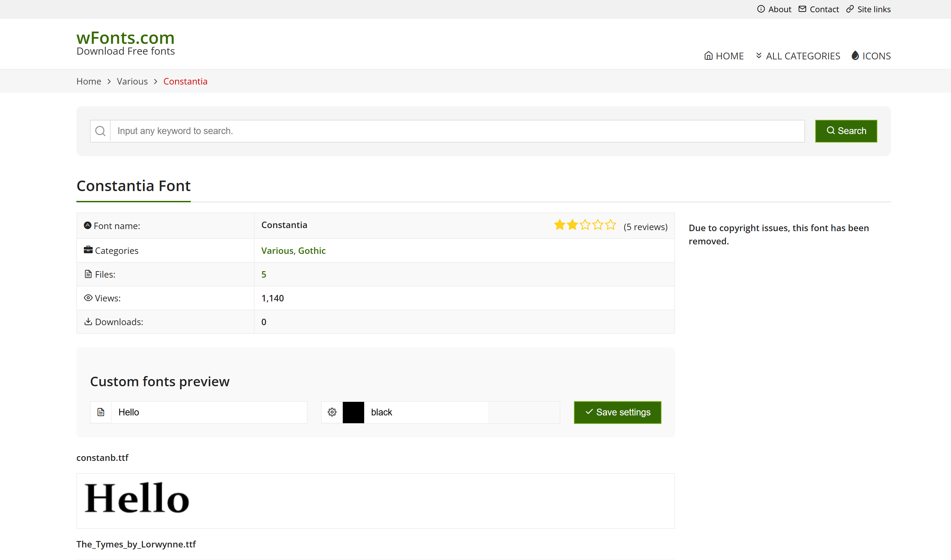Screen dimensions: 951x560
Task: Click the magnifier icon in search box
Action: (x=100, y=131)
